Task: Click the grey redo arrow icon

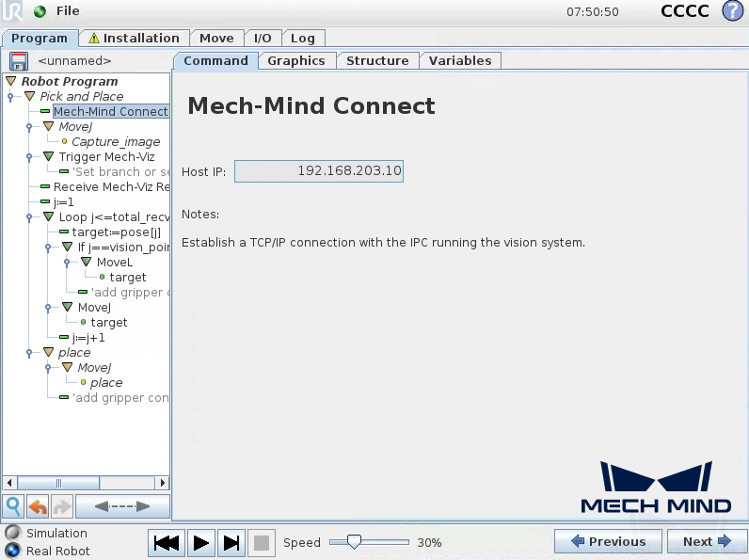Action: (x=61, y=506)
